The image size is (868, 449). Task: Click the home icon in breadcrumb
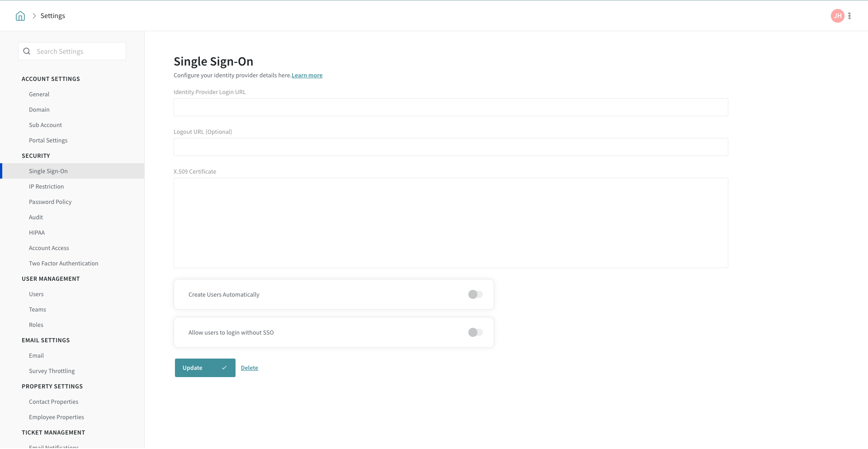point(20,16)
